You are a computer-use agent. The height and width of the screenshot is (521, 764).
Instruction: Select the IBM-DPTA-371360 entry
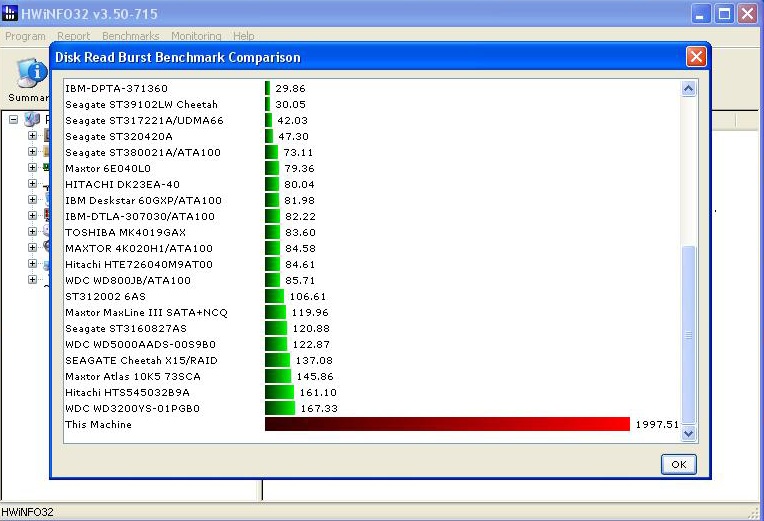(x=116, y=88)
